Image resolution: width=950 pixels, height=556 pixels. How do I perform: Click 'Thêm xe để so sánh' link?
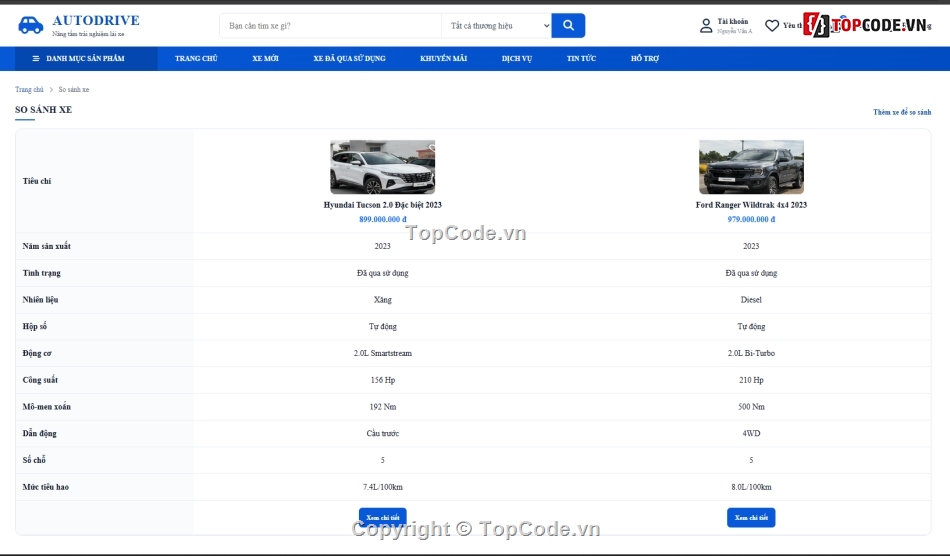pyautogui.click(x=902, y=112)
